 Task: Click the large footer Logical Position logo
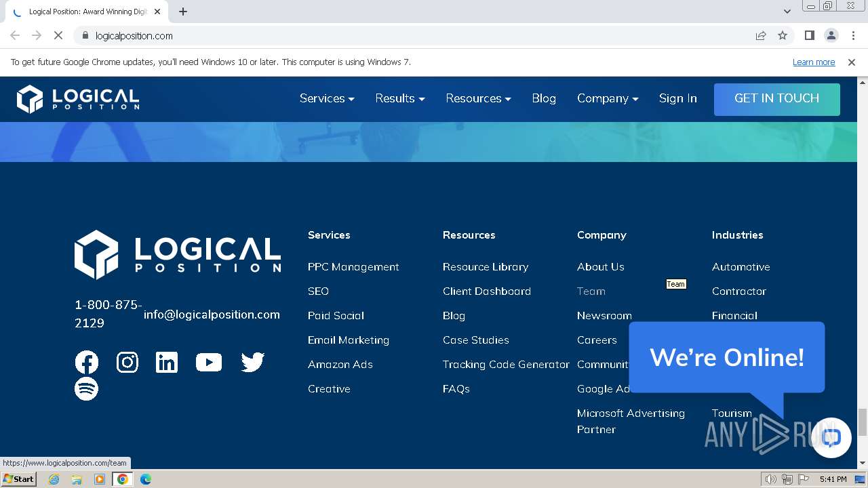pos(178,254)
